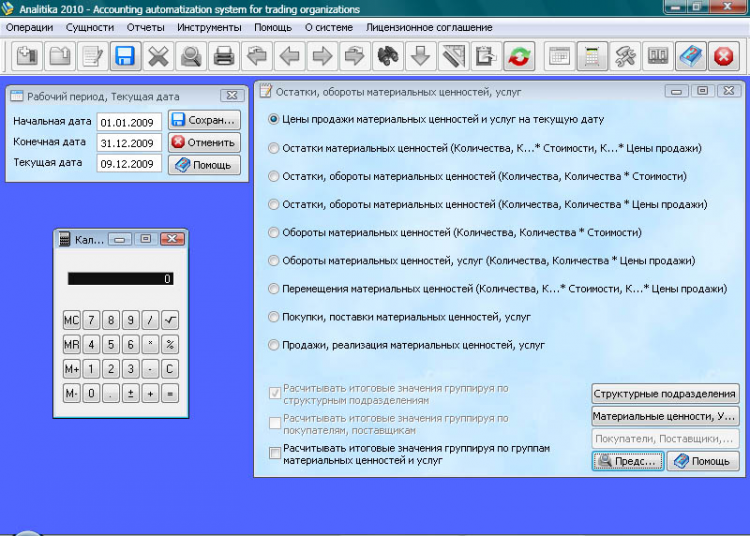Go to first record arrow icon
750x536 pixels.
click(256, 56)
